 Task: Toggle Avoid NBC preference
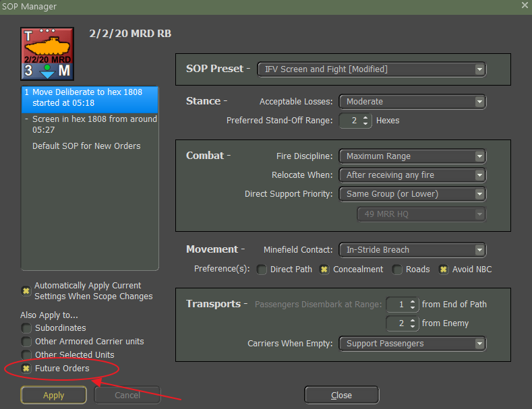[444, 270]
